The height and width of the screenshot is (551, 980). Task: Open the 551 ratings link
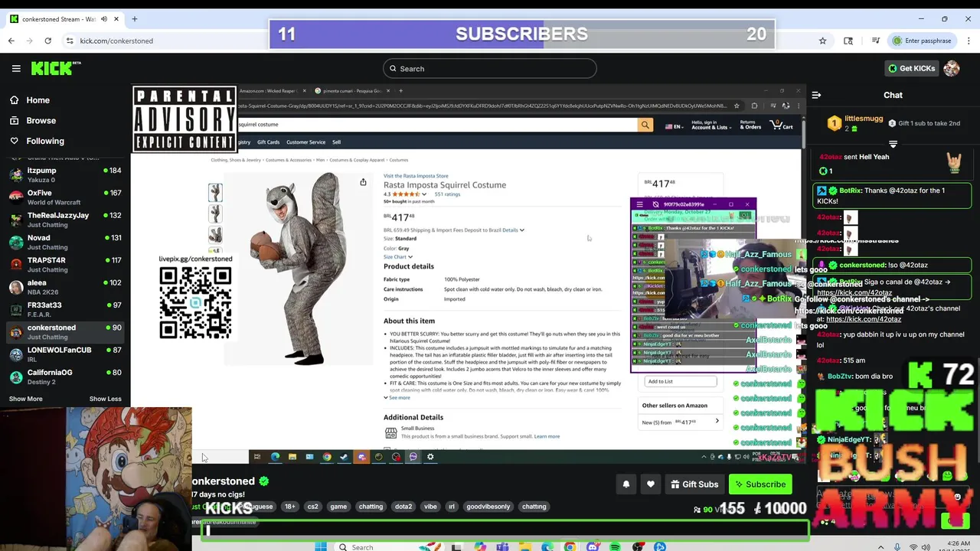tap(447, 194)
